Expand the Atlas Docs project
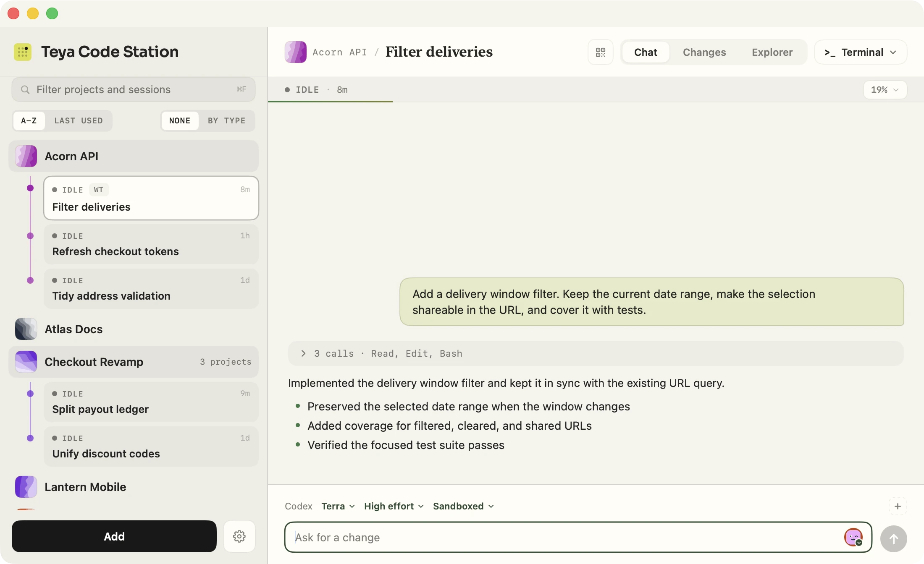The height and width of the screenshot is (564, 924). 134,329
